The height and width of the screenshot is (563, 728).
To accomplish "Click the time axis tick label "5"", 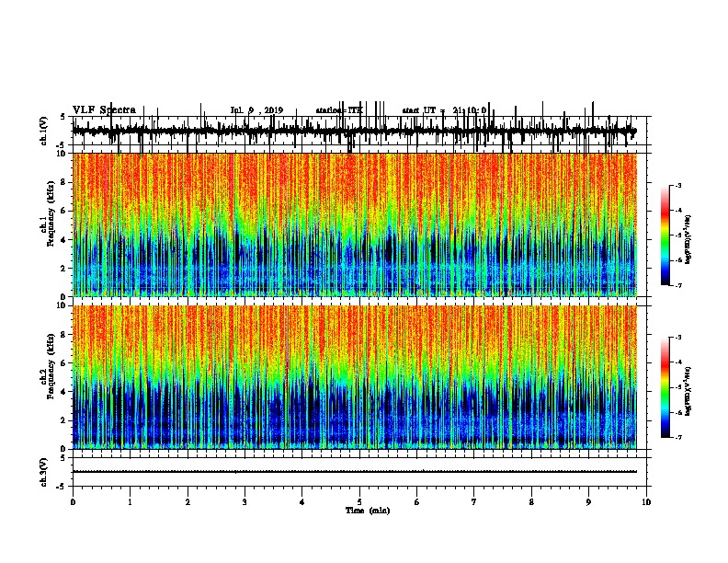I will [x=359, y=502].
